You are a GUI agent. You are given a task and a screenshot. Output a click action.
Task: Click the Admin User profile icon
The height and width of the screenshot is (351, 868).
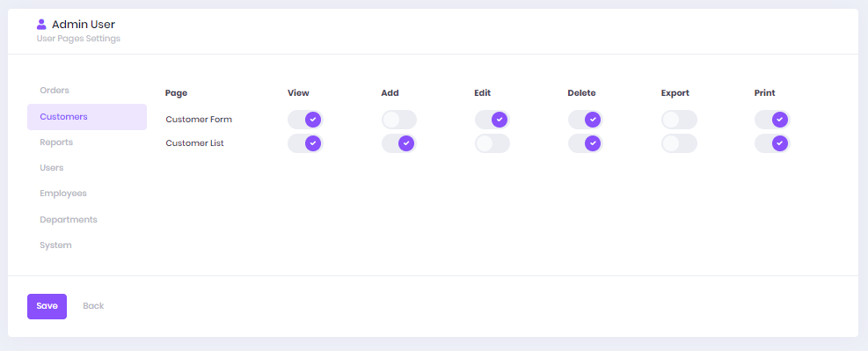point(41,25)
